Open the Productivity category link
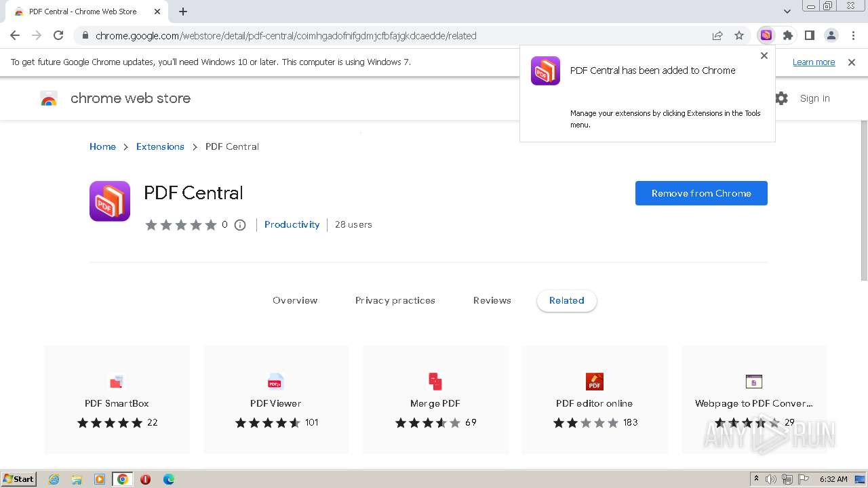The height and width of the screenshot is (488, 868). tap(292, 224)
